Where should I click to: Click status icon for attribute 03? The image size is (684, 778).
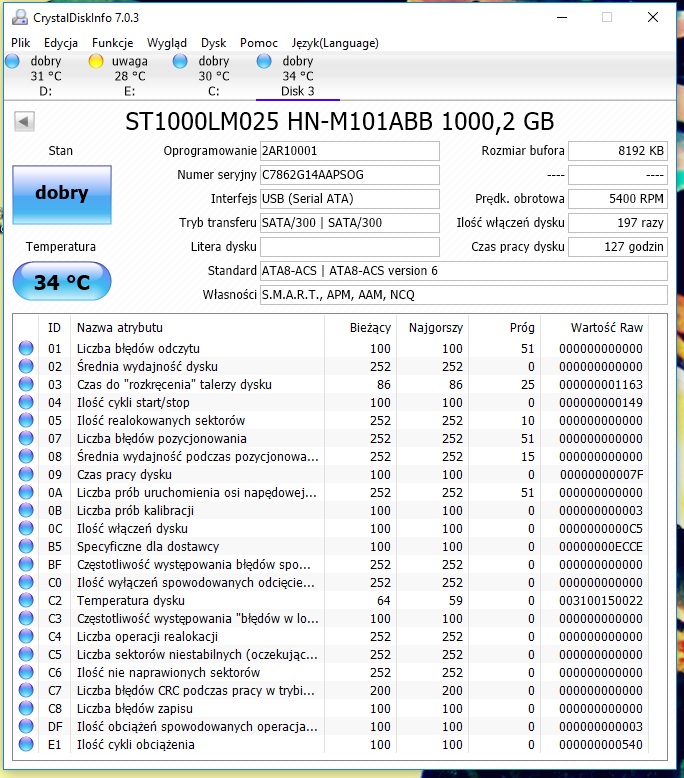(x=26, y=384)
